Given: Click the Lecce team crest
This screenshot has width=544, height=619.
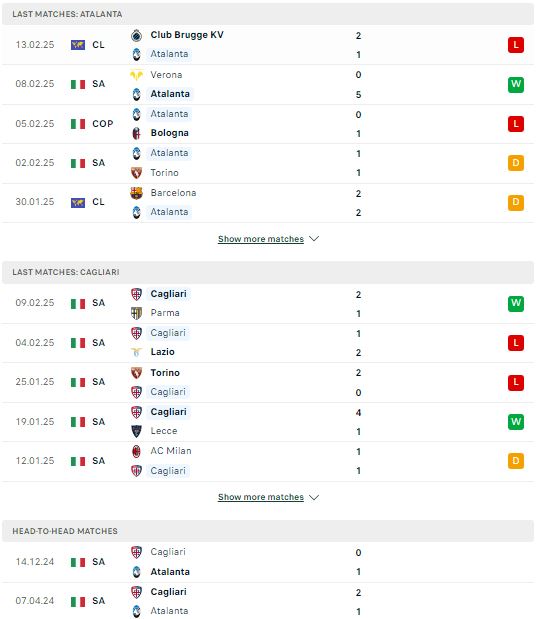Looking at the screenshot, I should (x=136, y=431).
